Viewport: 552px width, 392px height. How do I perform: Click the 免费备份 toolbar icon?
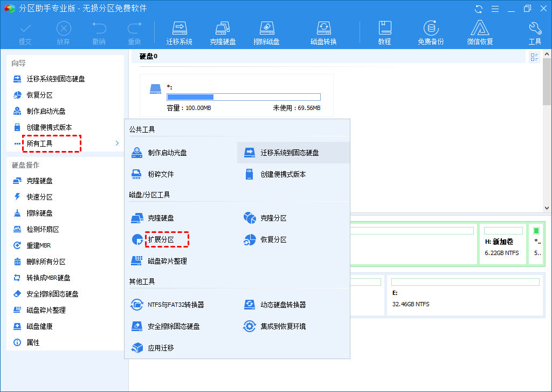431,33
